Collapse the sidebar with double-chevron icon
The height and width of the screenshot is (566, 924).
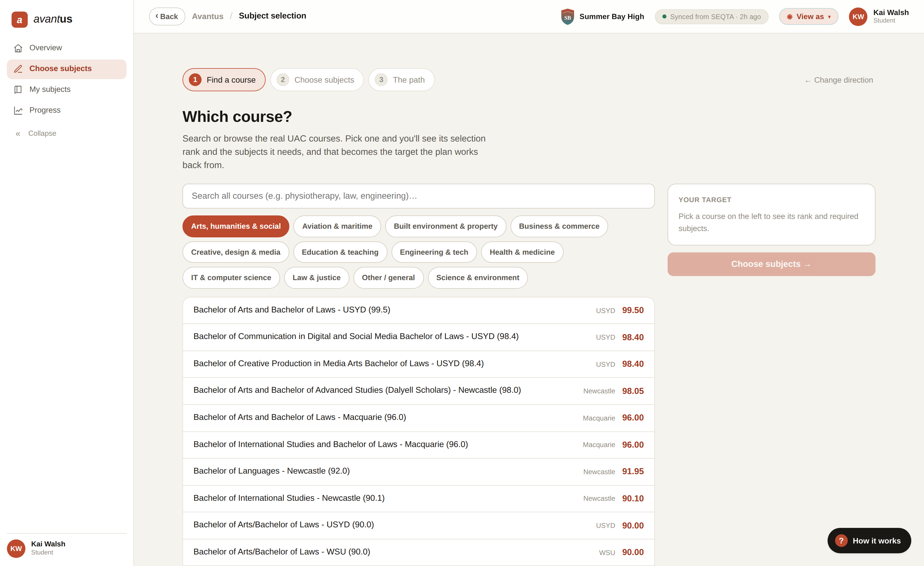(x=18, y=134)
